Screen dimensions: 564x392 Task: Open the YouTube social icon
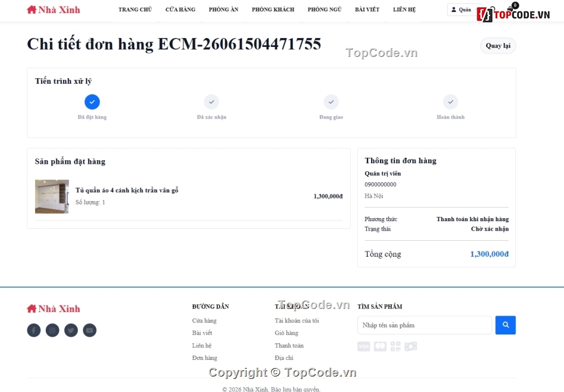tap(90, 330)
